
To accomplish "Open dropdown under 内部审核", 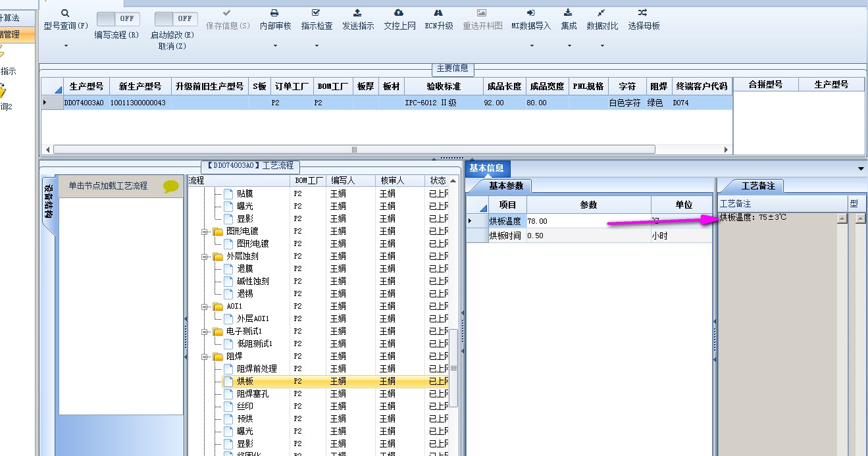I will [x=275, y=46].
